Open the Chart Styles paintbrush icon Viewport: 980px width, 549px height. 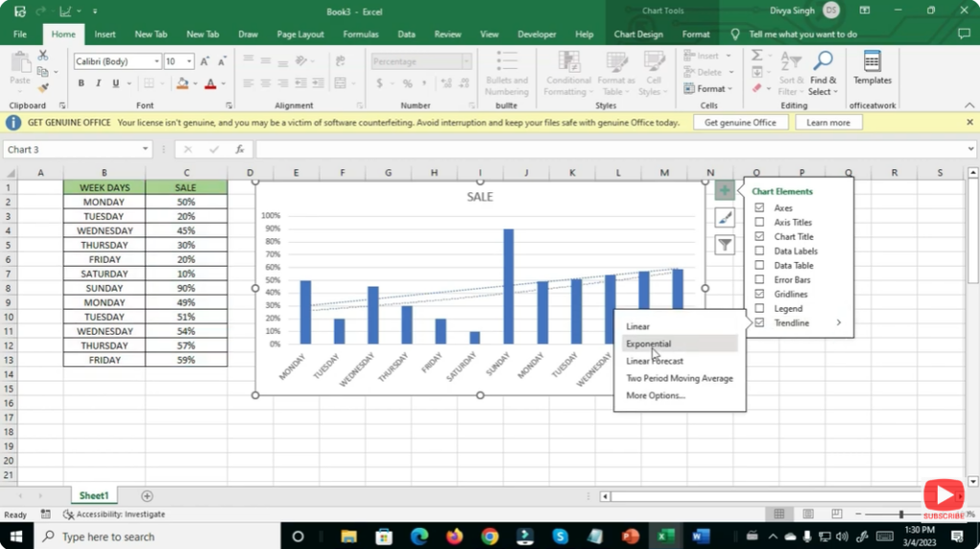[x=724, y=217]
